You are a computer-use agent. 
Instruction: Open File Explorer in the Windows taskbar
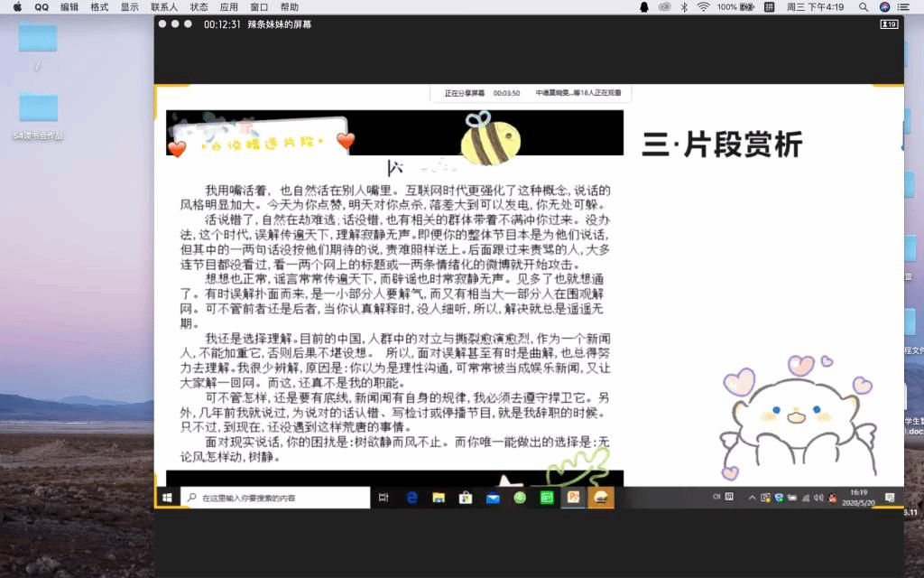439,498
